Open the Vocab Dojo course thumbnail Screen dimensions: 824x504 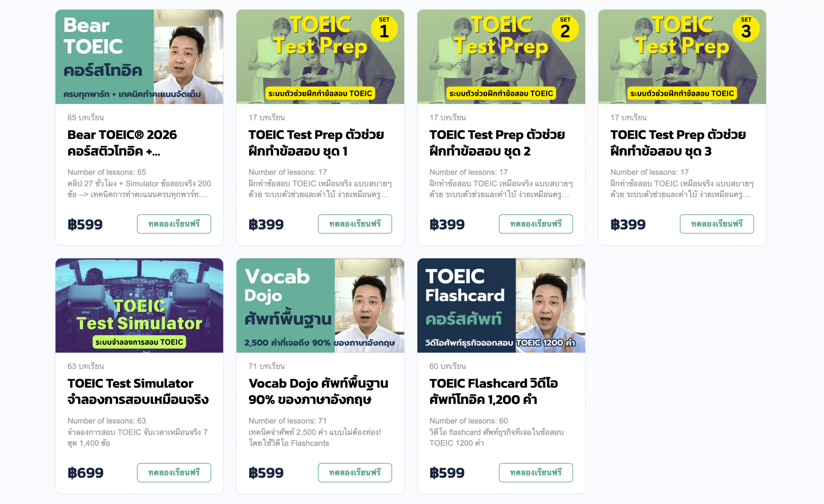tap(320, 305)
